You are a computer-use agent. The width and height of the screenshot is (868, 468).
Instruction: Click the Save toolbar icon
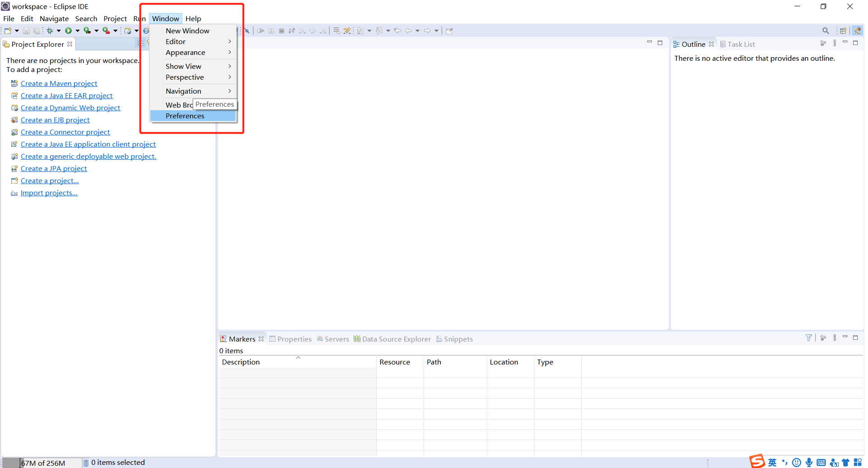tap(26, 31)
